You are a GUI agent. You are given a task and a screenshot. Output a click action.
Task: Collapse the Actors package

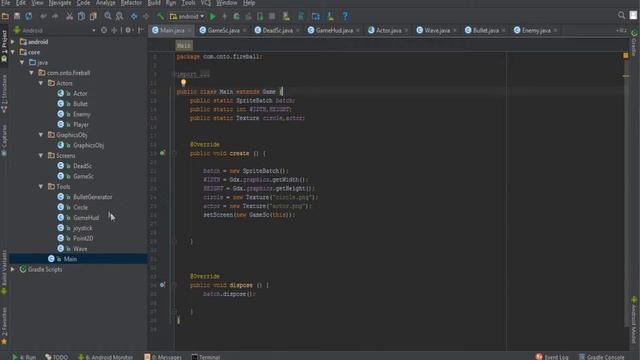[41, 83]
